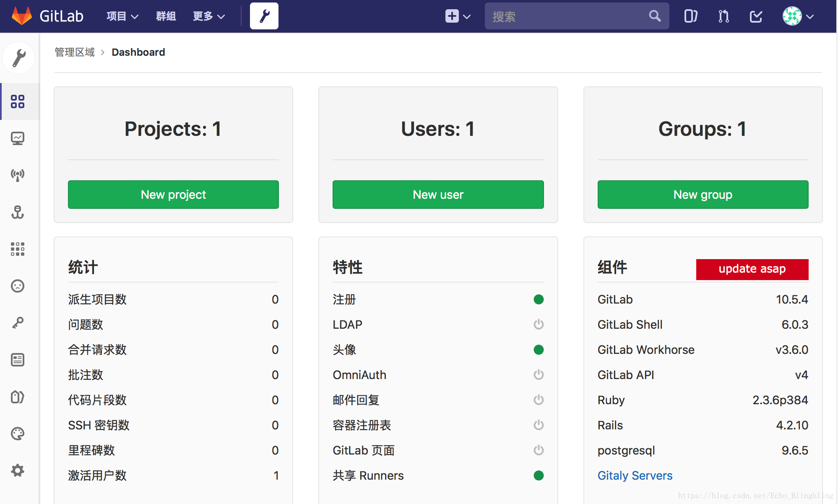Click the to-do list icon in navbar
838x504 pixels.
pos(755,16)
